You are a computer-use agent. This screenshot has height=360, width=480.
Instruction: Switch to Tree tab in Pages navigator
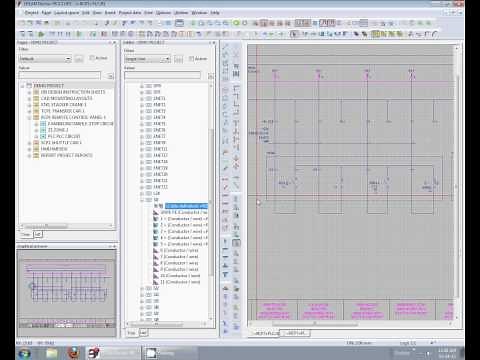tap(26, 234)
